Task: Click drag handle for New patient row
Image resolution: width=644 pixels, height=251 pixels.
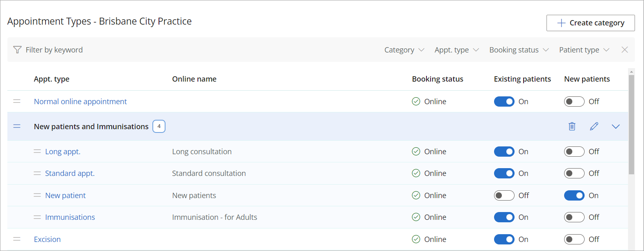Action: (x=37, y=195)
